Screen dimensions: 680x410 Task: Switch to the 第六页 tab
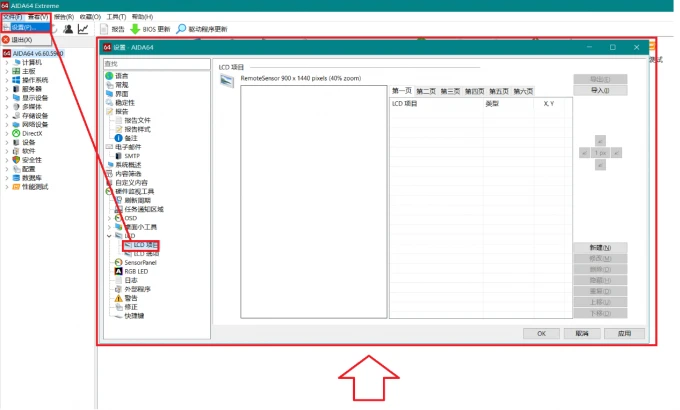point(523,91)
